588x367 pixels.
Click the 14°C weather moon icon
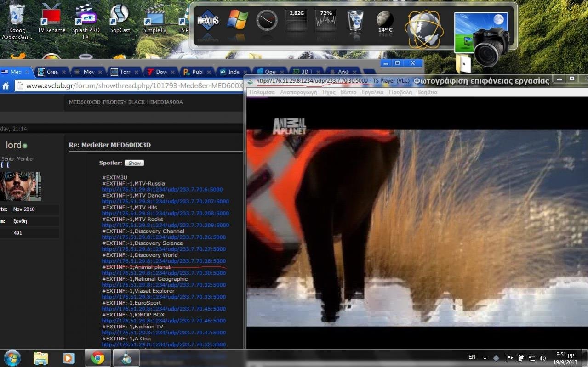click(385, 22)
